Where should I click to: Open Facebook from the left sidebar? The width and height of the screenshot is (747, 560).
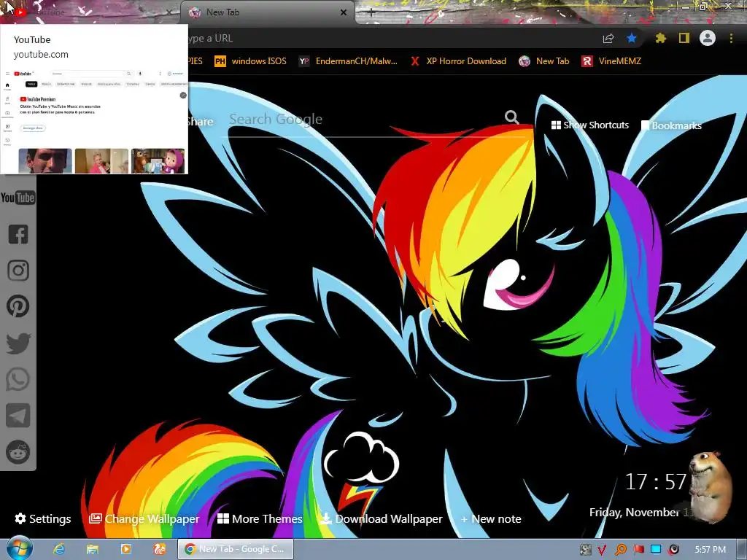[x=18, y=234]
